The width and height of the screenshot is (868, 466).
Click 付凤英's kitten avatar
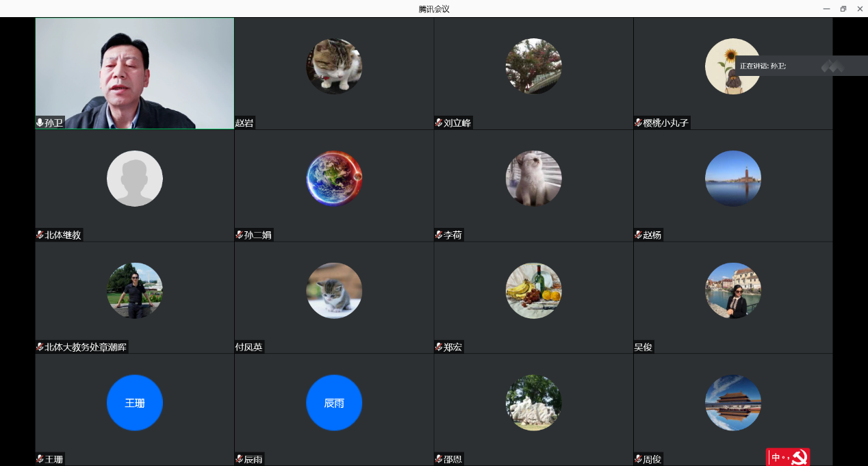334,291
